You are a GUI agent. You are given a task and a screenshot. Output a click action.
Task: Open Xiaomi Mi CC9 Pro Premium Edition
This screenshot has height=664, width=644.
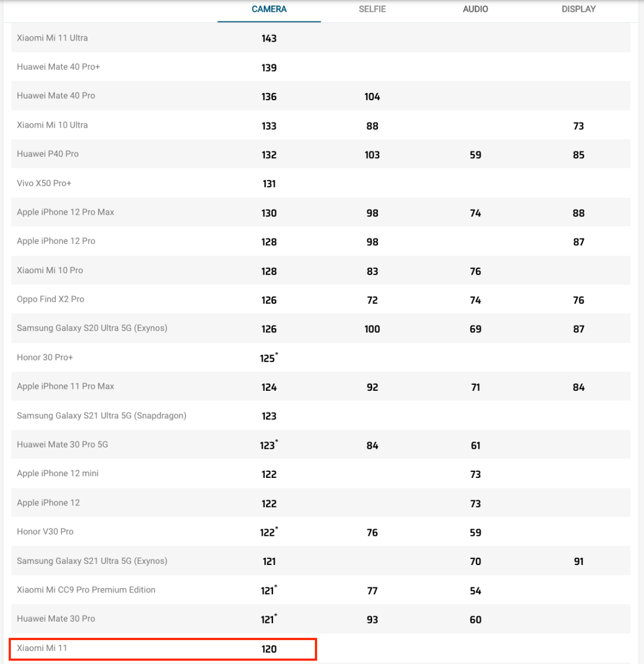click(86, 590)
